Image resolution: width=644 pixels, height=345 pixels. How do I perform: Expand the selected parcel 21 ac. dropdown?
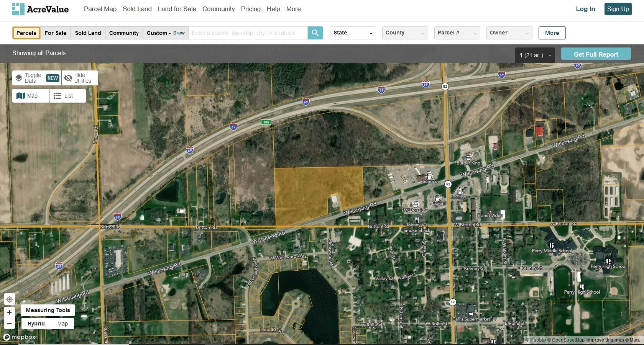point(535,55)
